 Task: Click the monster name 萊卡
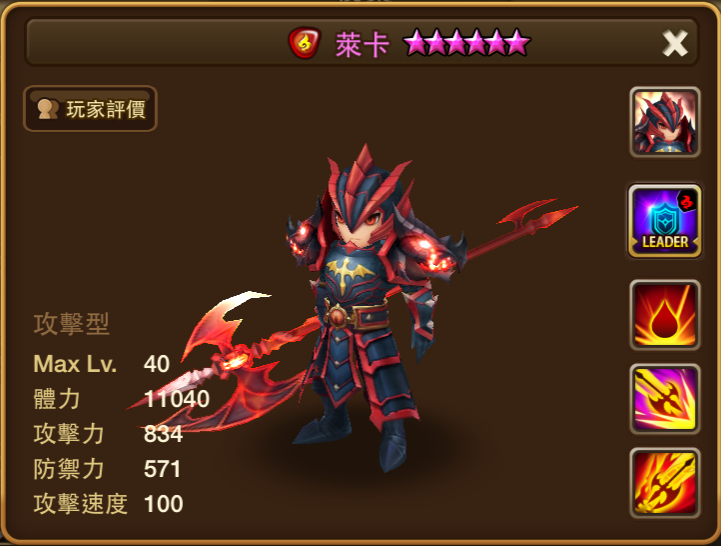point(362,45)
